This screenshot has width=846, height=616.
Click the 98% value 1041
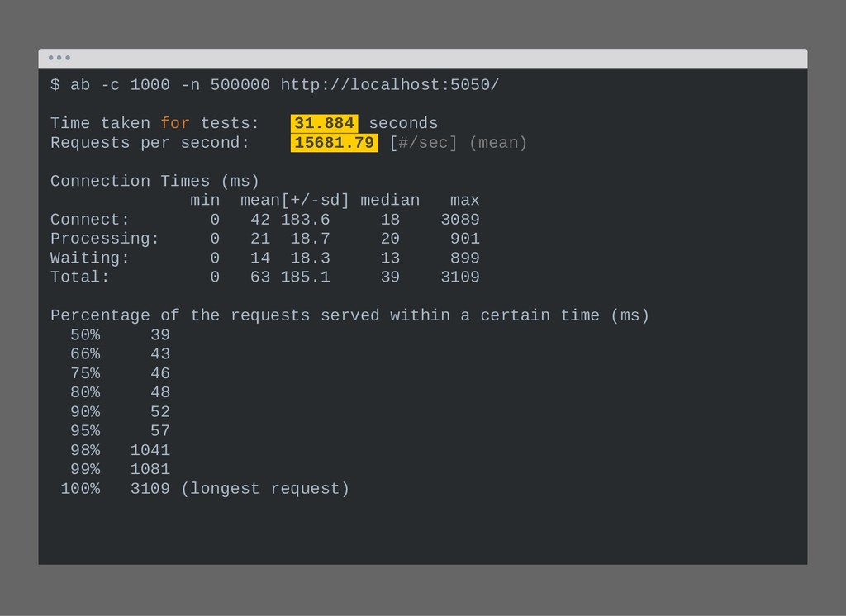150,450
